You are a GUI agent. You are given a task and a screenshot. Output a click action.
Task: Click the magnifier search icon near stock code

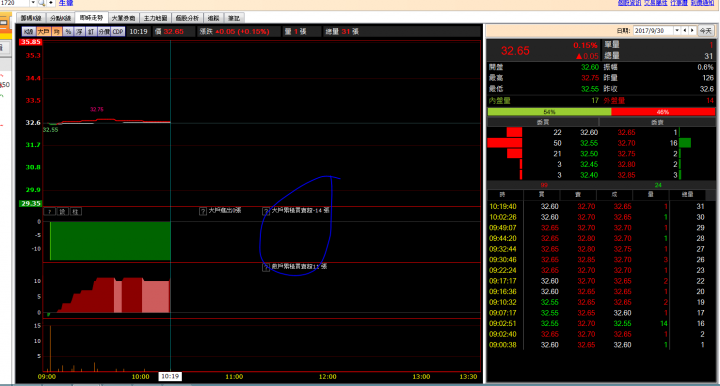point(41,3)
